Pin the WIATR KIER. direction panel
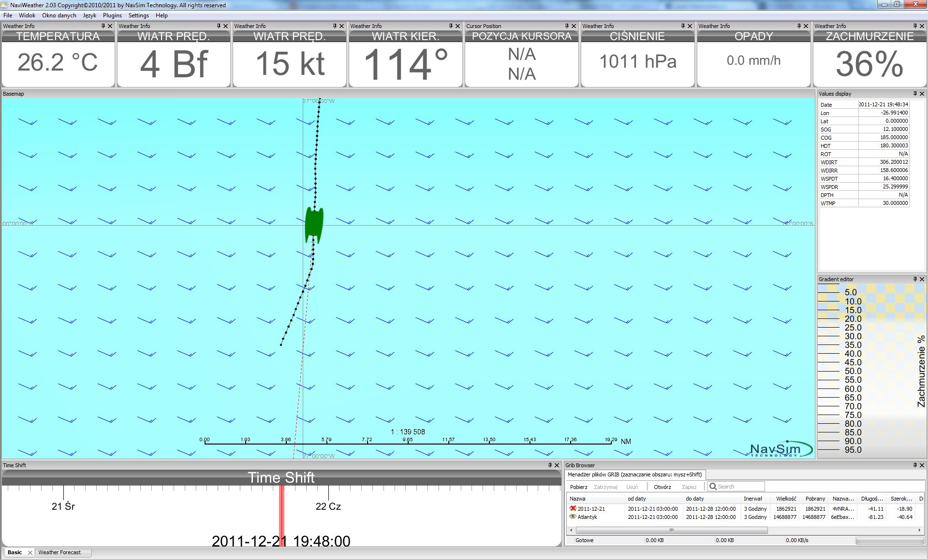The width and height of the screenshot is (928, 560). tap(451, 26)
